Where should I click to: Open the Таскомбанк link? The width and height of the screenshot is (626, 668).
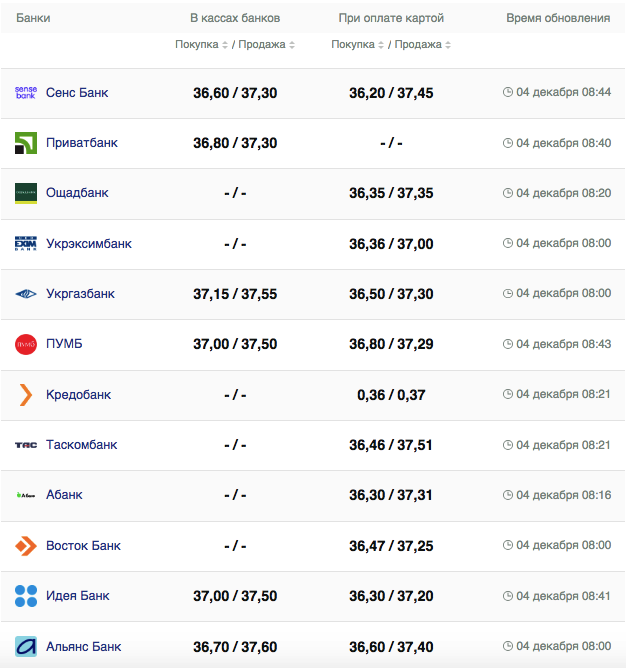[81, 445]
